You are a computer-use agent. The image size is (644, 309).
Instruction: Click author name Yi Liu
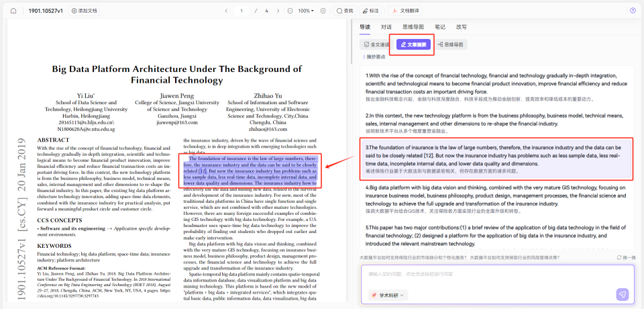[86, 96]
